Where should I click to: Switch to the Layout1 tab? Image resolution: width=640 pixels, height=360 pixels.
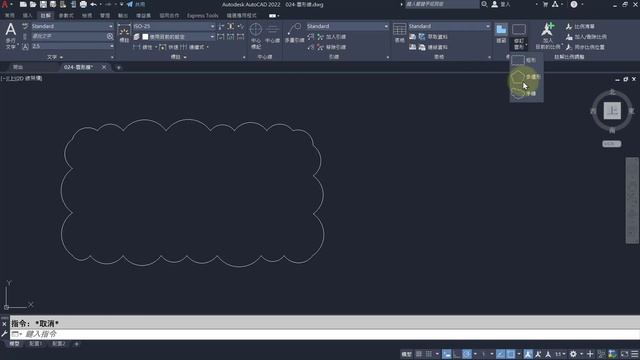[x=36, y=344]
